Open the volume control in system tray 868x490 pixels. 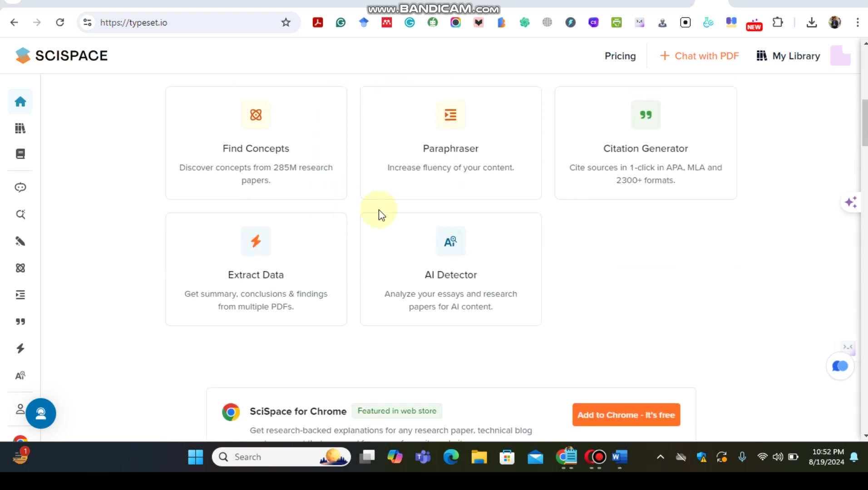pyautogui.click(x=778, y=457)
